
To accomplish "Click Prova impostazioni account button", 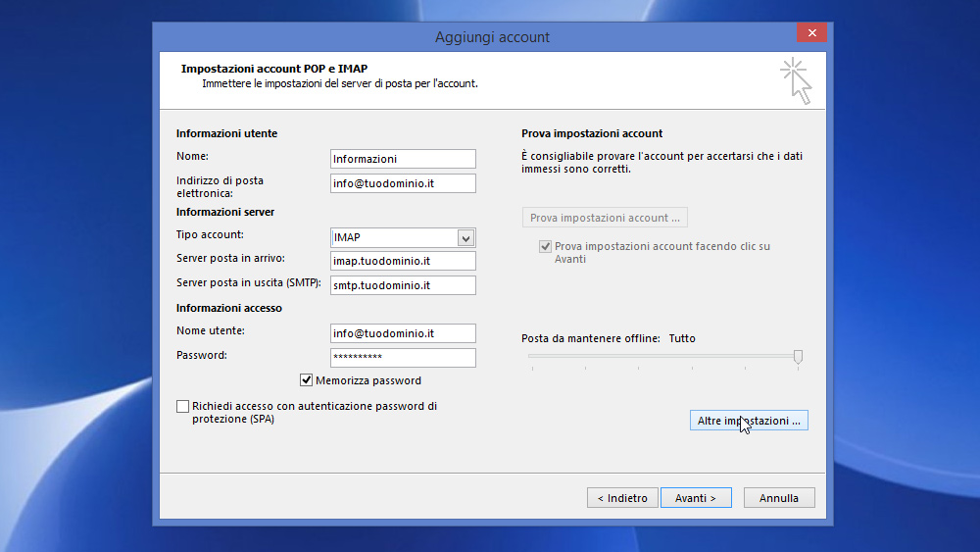I will 605,218.
